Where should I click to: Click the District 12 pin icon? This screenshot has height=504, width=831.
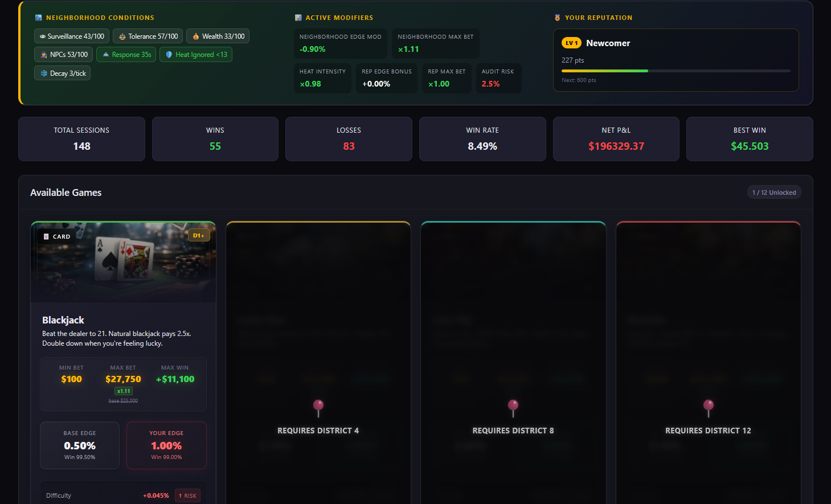[x=708, y=407]
